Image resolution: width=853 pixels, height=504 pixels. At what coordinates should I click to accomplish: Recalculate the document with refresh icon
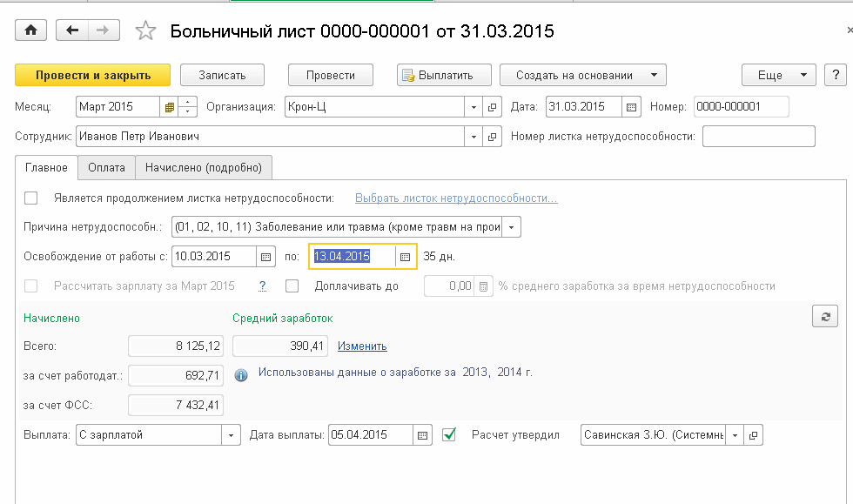pos(825,316)
